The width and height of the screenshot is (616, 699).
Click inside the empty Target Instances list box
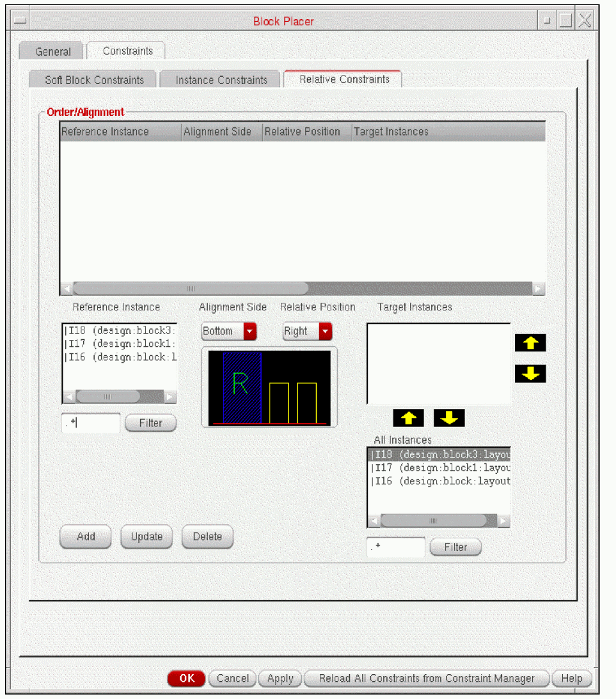439,364
